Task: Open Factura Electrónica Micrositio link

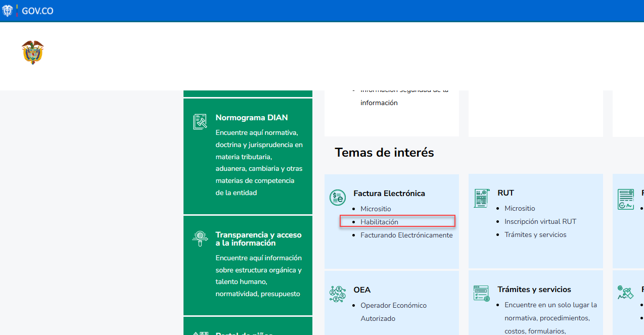Action: pyautogui.click(x=376, y=209)
